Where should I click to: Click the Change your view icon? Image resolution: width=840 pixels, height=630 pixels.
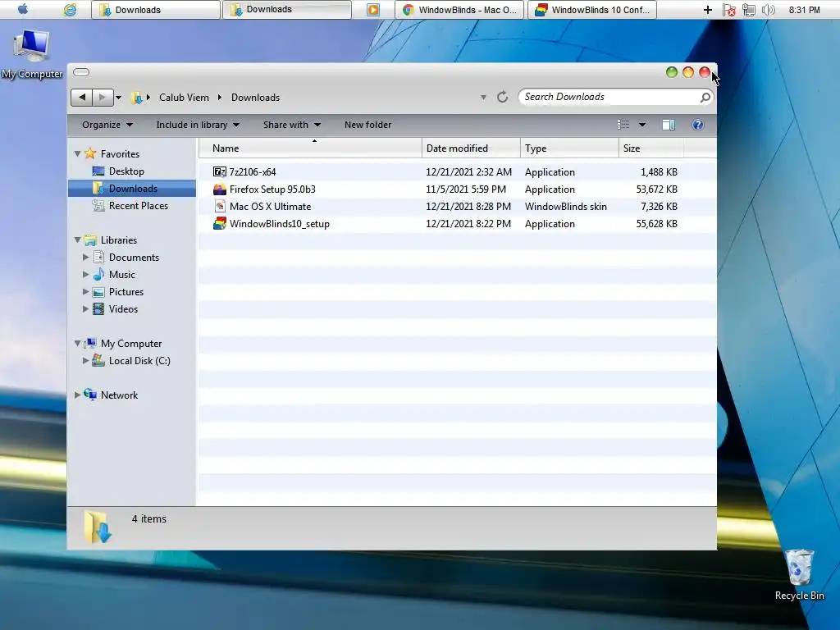pyautogui.click(x=623, y=125)
